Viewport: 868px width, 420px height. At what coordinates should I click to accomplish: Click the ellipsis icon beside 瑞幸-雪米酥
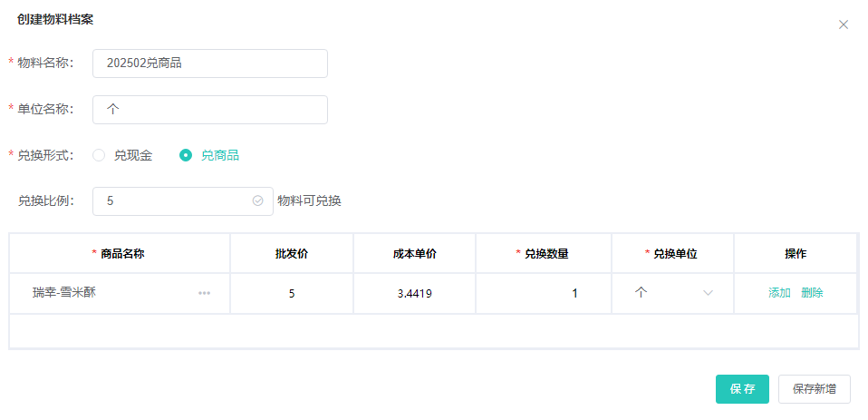tap(205, 293)
